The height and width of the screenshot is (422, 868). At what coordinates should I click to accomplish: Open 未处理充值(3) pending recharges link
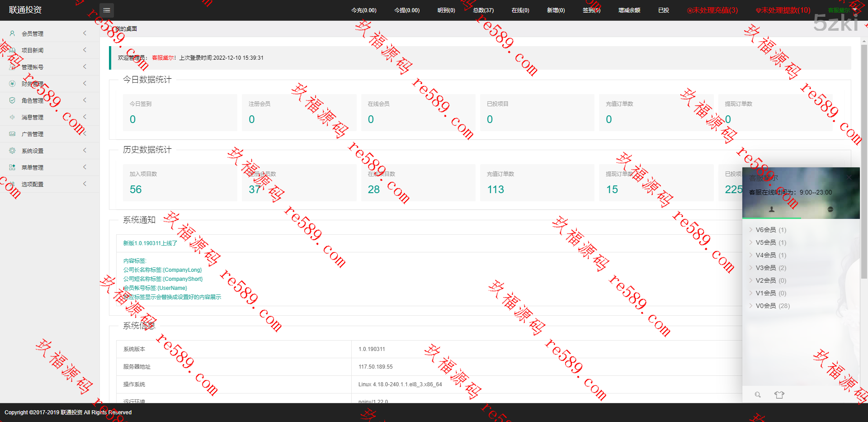[712, 10]
